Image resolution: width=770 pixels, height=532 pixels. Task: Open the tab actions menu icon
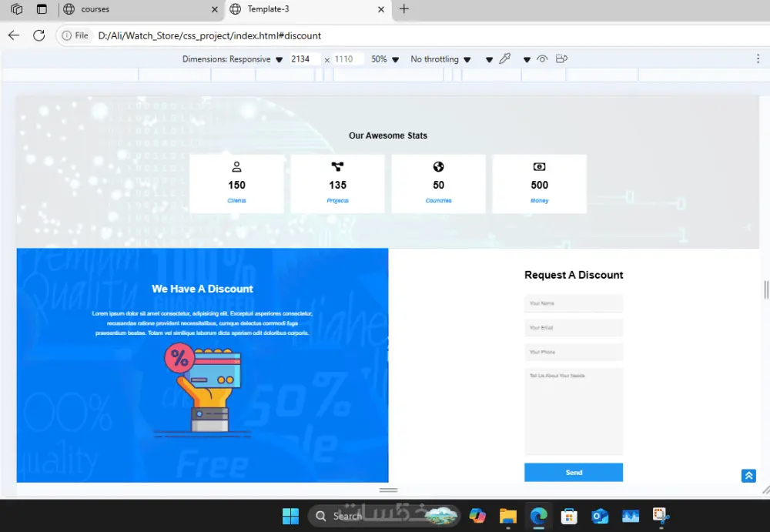(x=42, y=8)
